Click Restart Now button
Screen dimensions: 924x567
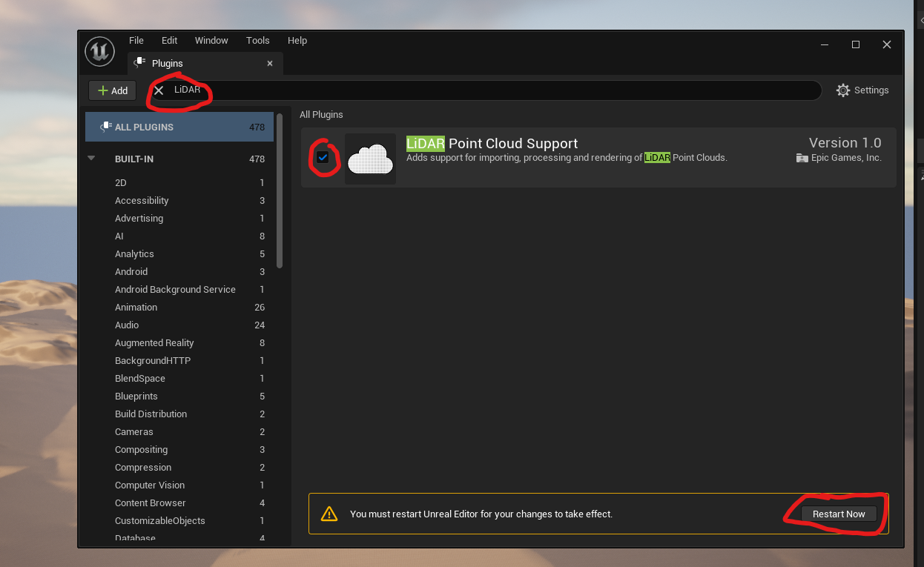(839, 514)
